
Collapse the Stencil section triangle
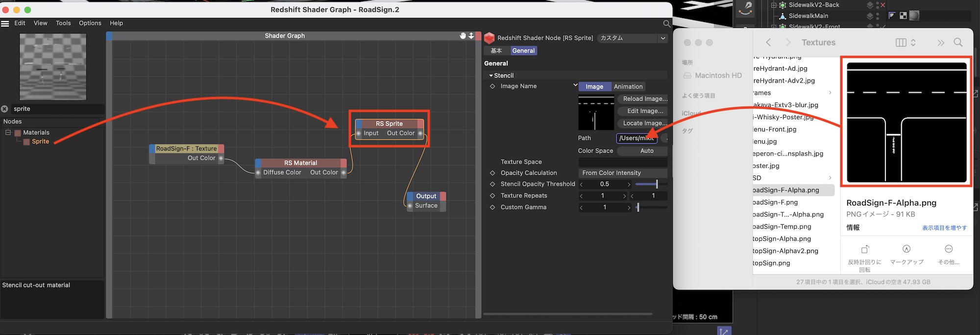[491, 76]
